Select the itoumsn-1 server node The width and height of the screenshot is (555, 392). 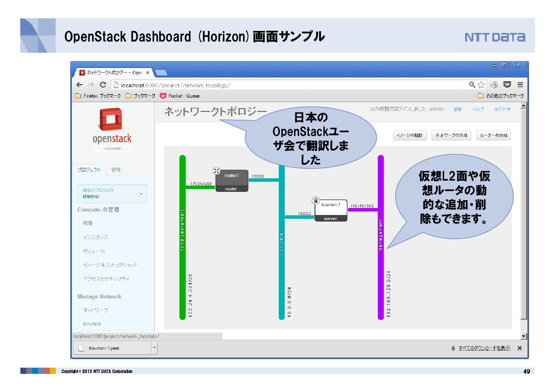point(331,211)
